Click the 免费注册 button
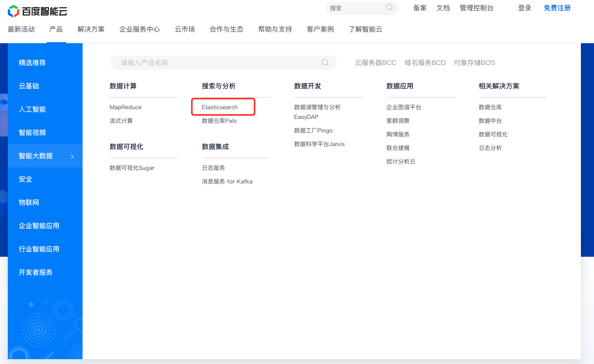The width and height of the screenshot is (594, 364). pos(557,8)
